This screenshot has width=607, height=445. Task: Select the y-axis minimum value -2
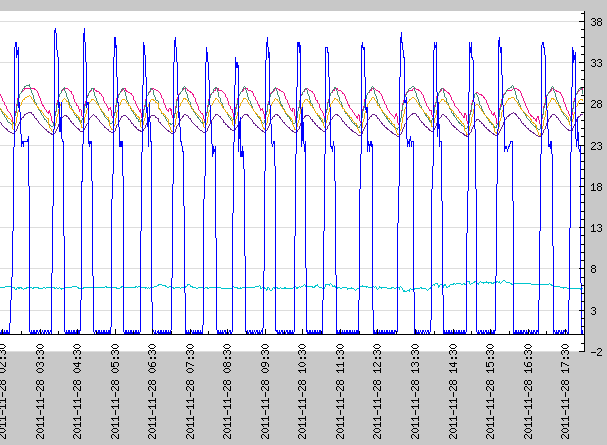[595, 353]
